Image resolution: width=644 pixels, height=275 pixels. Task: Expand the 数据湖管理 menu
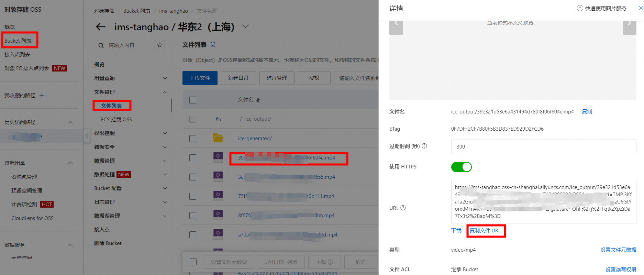(x=165, y=216)
